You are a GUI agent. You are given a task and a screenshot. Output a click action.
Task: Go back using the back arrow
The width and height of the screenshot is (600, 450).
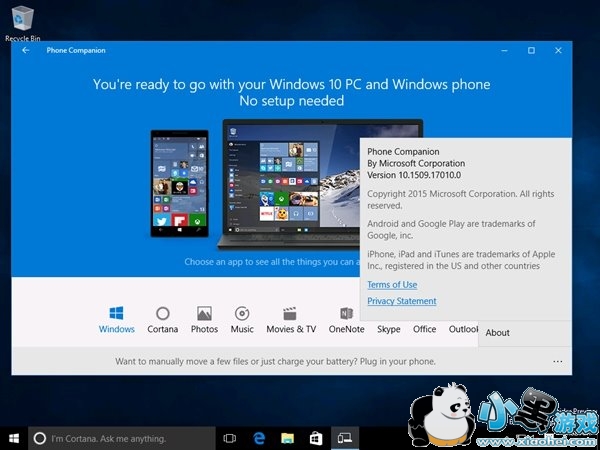click(26, 50)
